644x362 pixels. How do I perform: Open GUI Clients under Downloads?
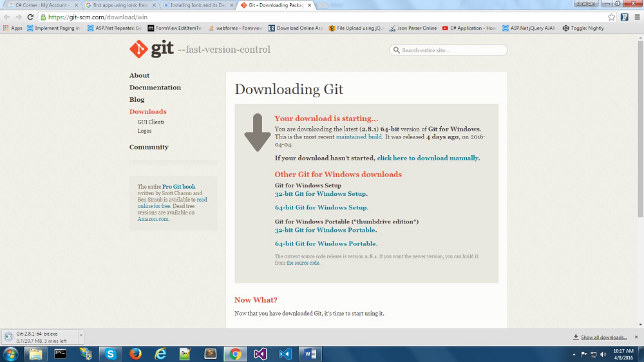click(x=151, y=122)
